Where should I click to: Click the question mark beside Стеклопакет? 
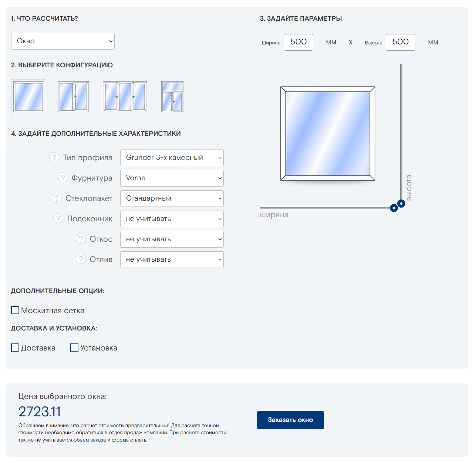[x=57, y=198]
